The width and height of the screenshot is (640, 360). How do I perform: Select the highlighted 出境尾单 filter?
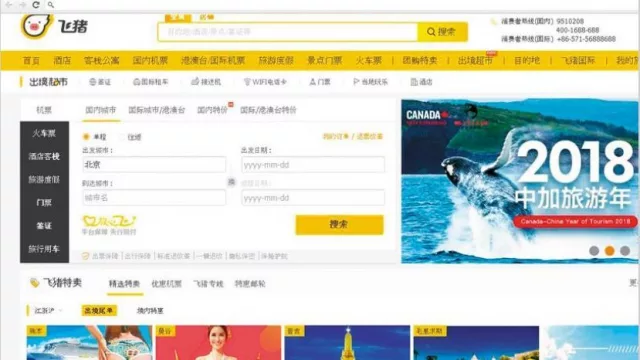coord(99,311)
